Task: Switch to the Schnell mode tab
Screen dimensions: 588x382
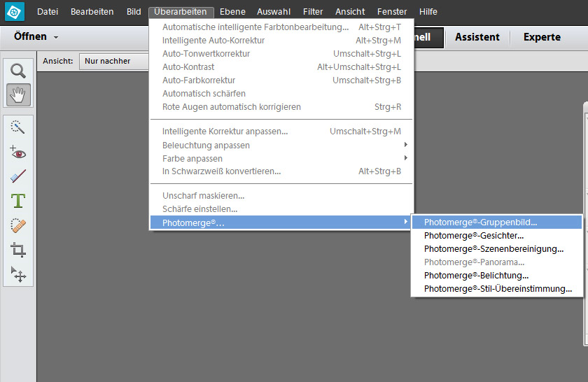Action: (x=428, y=37)
